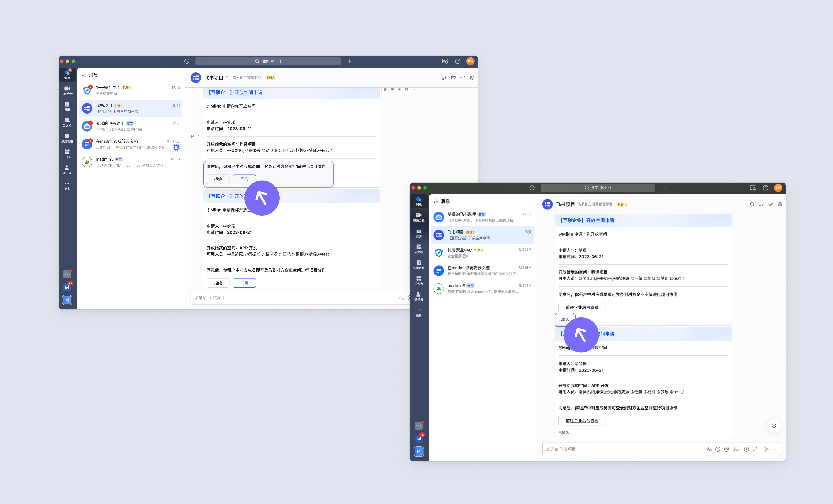833x504 pixels.
Task: Reject the APP 开发 space request
Action: click(218, 283)
